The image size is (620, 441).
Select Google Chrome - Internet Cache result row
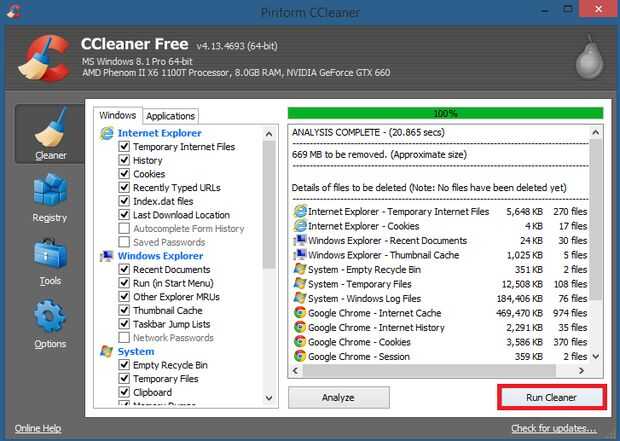tap(440, 313)
